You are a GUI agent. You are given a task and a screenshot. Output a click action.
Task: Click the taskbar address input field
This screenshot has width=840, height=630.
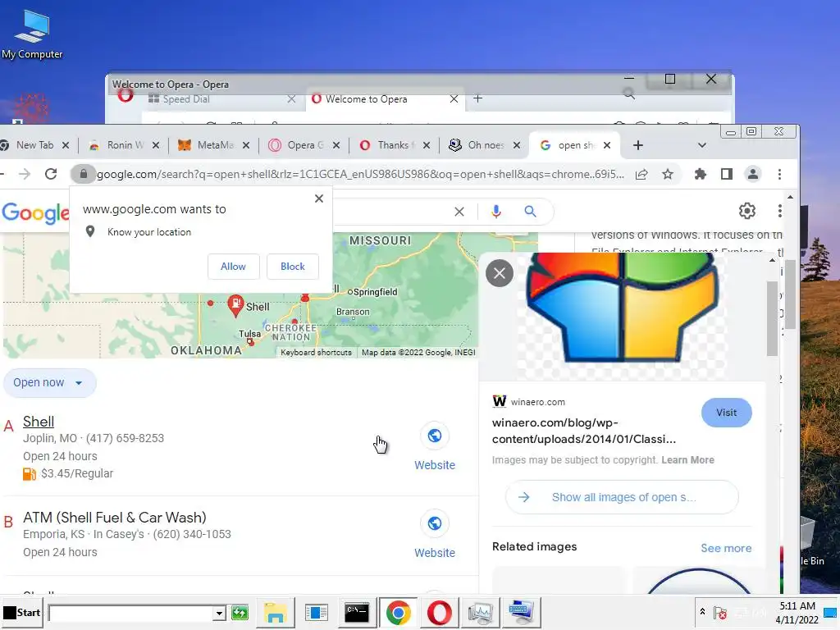coord(130,614)
